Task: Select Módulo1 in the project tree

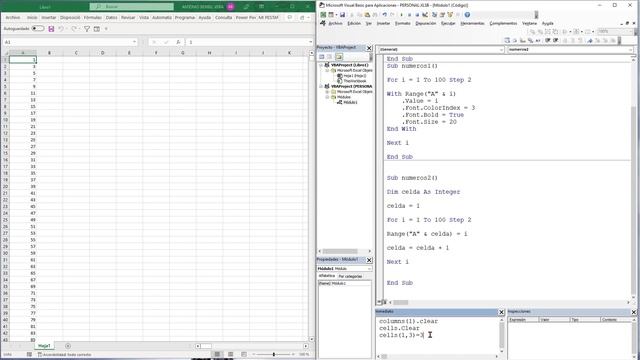Action: [x=350, y=102]
